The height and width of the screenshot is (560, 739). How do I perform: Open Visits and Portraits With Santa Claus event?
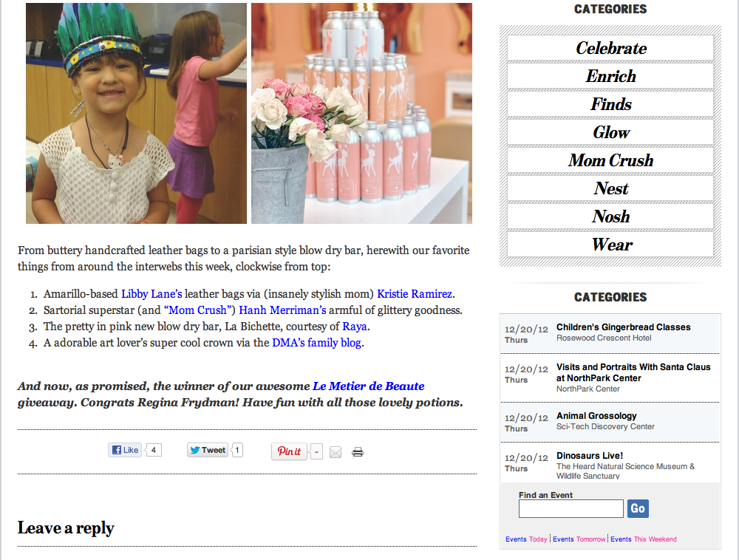(633, 372)
